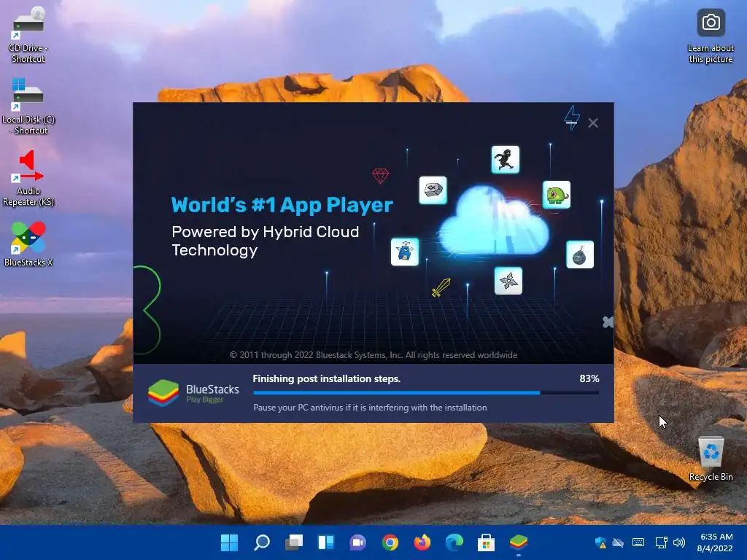Open the Local Disk (C) shortcut

coord(28,106)
